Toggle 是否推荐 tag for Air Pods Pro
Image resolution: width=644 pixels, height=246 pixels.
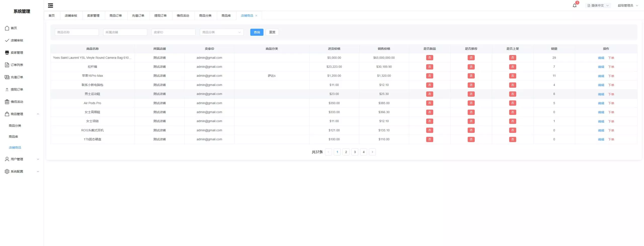471,103
